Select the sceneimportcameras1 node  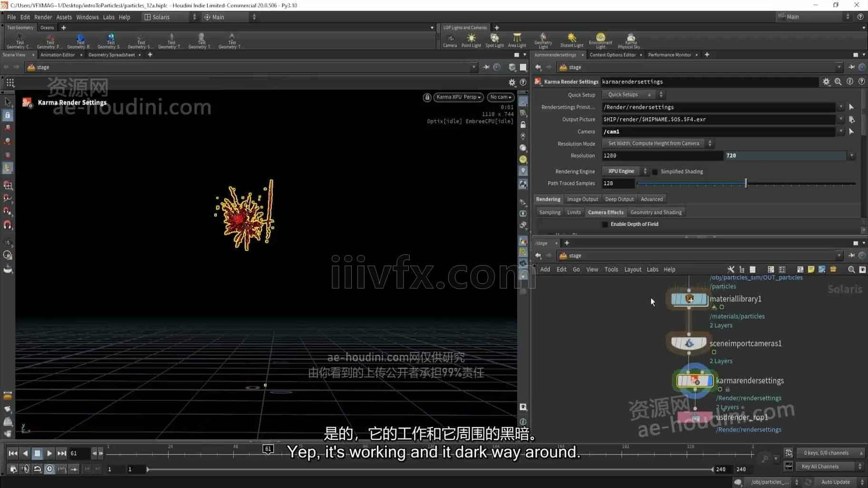coord(689,343)
